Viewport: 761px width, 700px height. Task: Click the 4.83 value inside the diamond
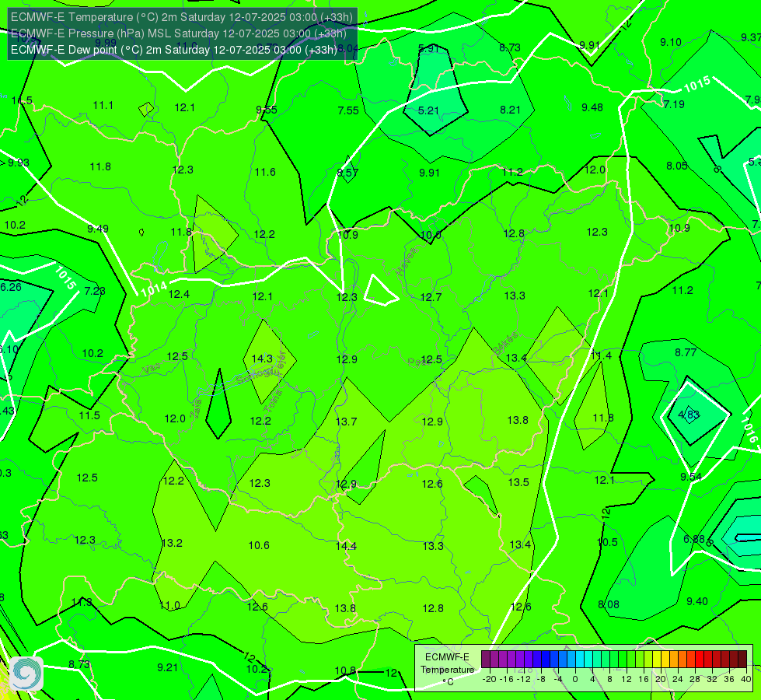688,415
